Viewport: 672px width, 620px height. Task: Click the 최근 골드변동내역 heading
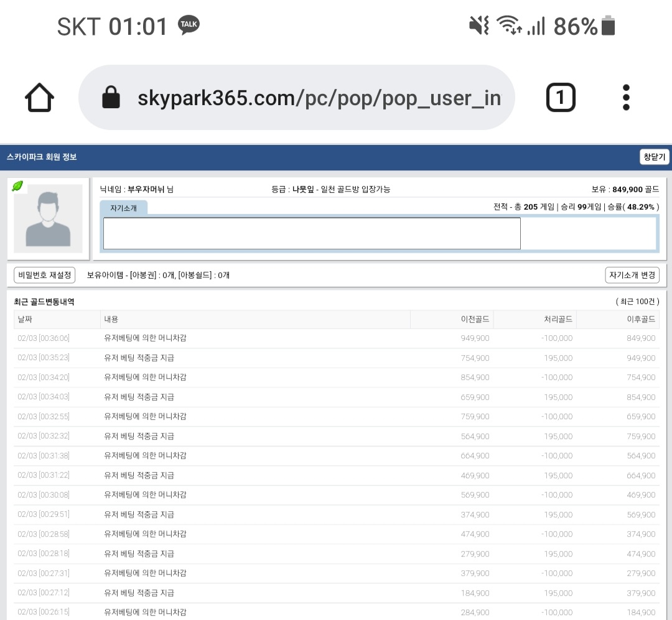44,302
